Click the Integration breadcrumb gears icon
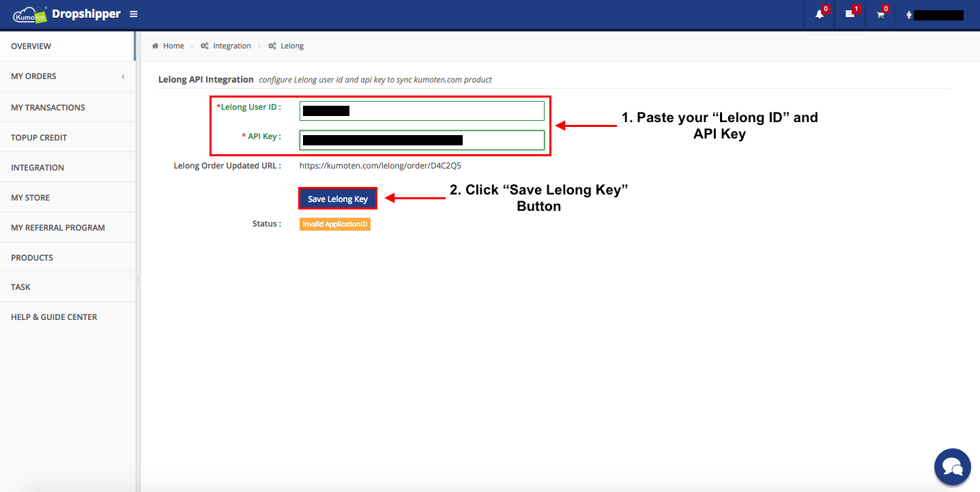This screenshot has height=492, width=980. click(205, 46)
